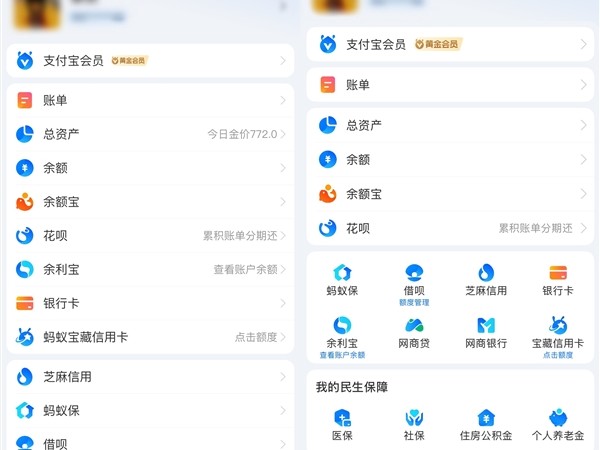Open 芝麻信用 grid icon in right panel
This screenshot has height=450, width=600.
click(x=486, y=272)
